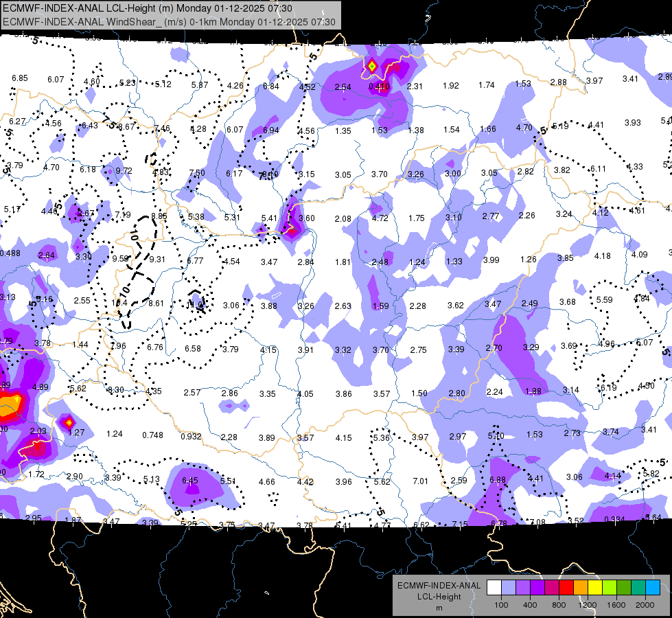Click the grid value 6.19
672x618 pixels.
click(608, 388)
